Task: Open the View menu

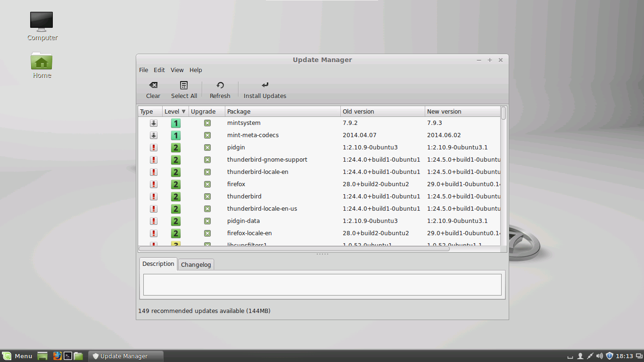Action: point(177,70)
